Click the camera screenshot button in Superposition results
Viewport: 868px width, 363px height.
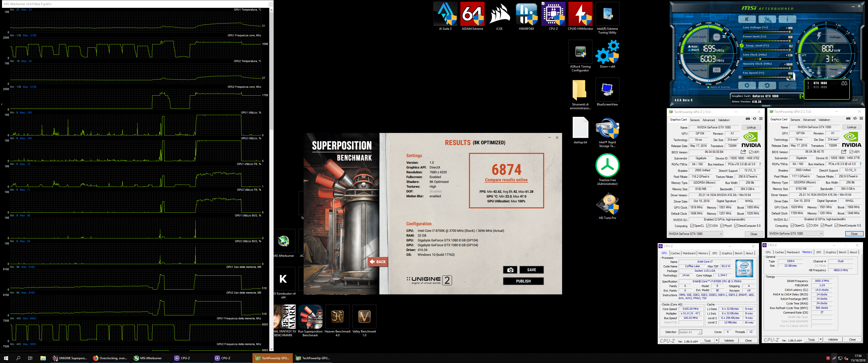510,270
